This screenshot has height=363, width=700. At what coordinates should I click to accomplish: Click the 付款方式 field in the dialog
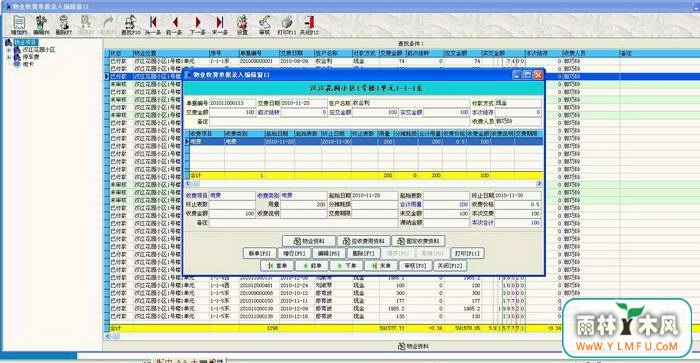[518, 103]
